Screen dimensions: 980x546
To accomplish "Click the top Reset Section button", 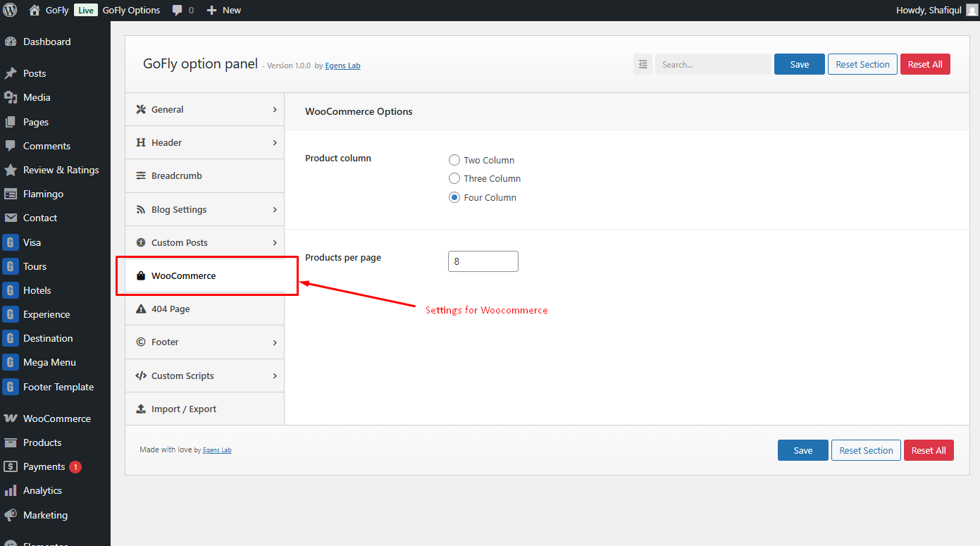I will click(x=863, y=64).
